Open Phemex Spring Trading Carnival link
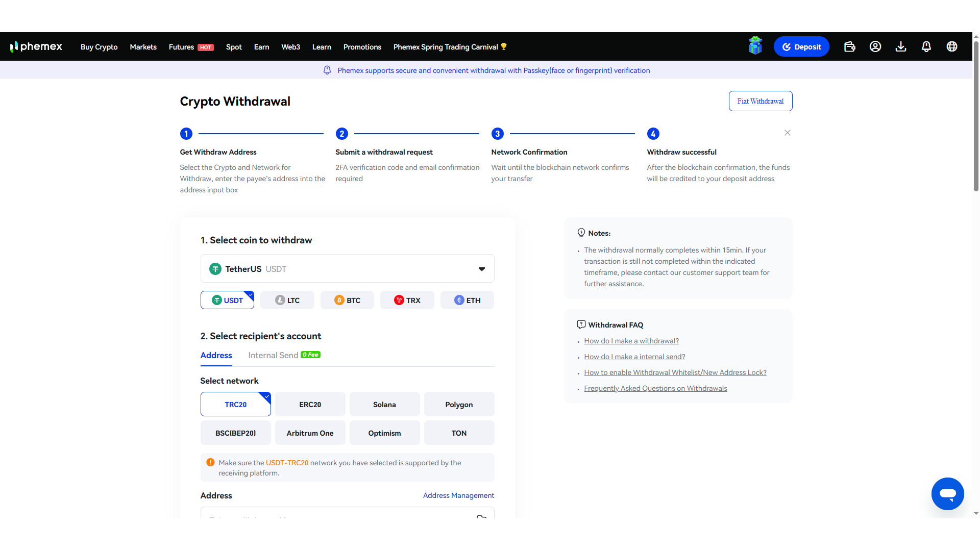 click(446, 46)
